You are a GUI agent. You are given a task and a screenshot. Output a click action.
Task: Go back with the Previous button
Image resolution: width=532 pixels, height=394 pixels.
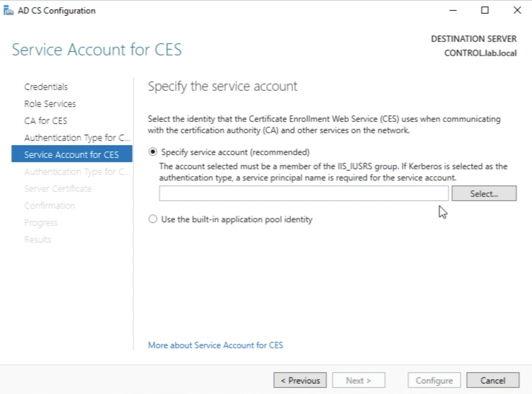point(300,381)
